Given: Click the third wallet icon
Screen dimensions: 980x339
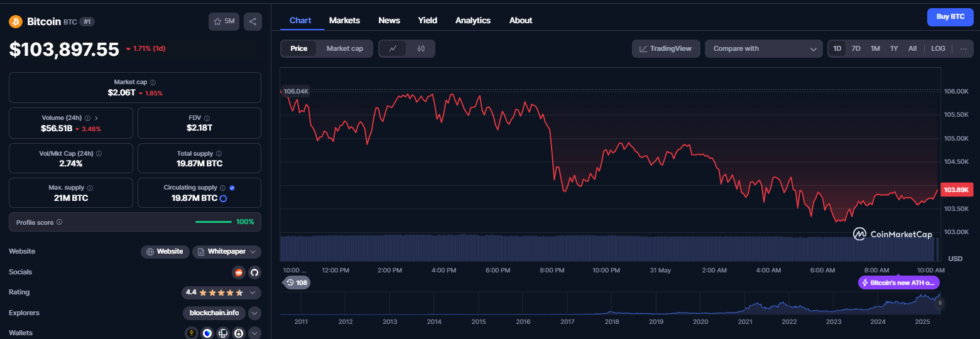Looking at the screenshot, I should (223, 333).
